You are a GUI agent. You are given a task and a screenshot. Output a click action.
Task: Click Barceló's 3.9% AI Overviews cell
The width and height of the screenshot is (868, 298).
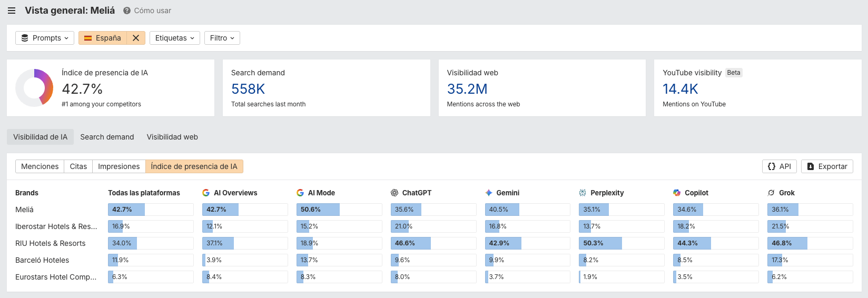pyautogui.click(x=245, y=260)
